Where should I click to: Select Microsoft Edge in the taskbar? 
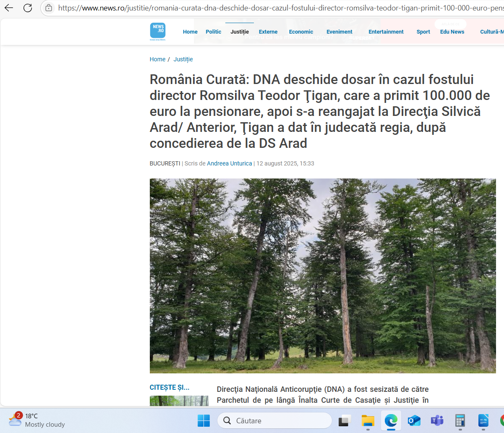tap(391, 420)
